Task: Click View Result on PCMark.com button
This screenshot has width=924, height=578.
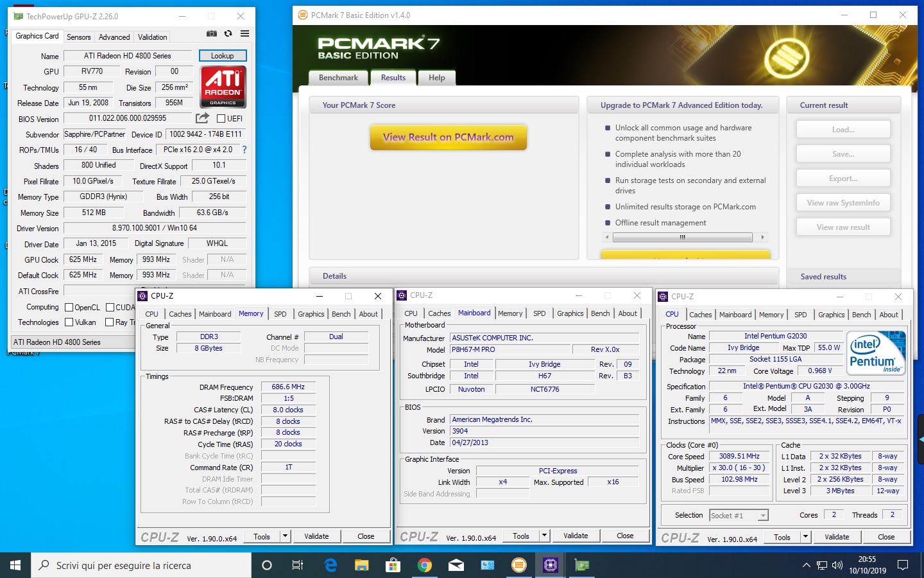Action: click(x=449, y=137)
